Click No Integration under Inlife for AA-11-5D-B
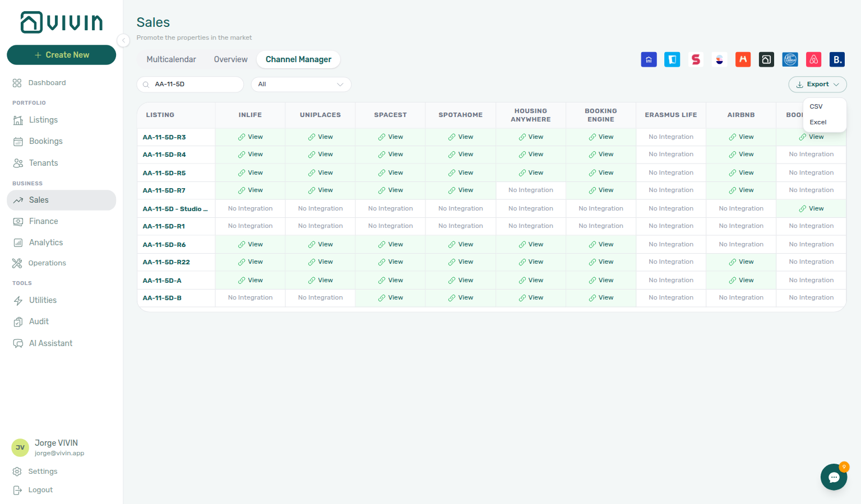861x504 pixels. tap(251, 298)
